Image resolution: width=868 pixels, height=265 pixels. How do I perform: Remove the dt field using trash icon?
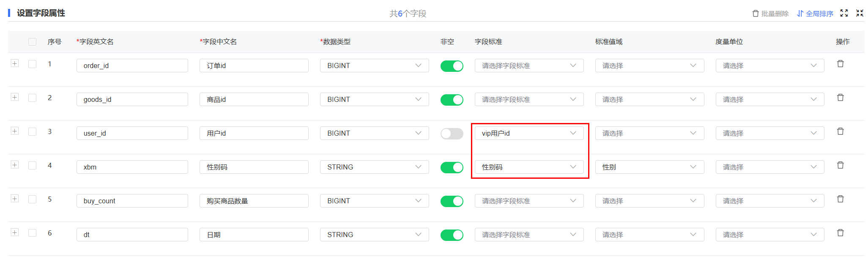click(x=841, y=233)
